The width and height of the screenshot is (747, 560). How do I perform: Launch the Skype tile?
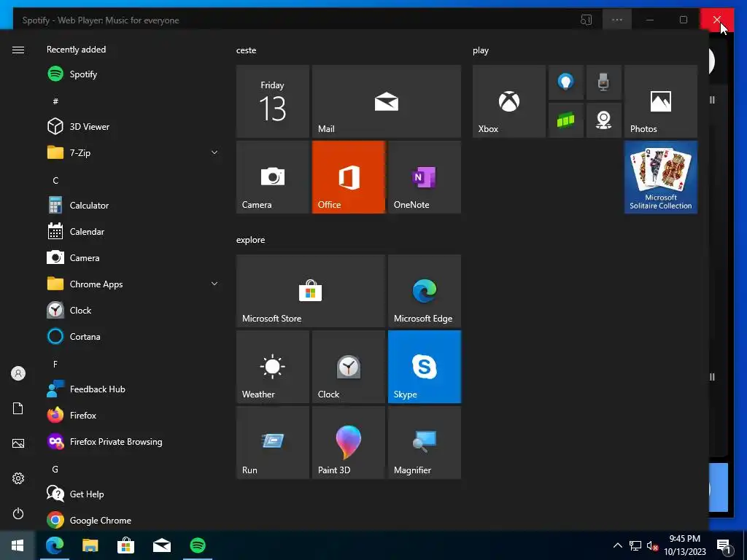[x=425, y=367]
